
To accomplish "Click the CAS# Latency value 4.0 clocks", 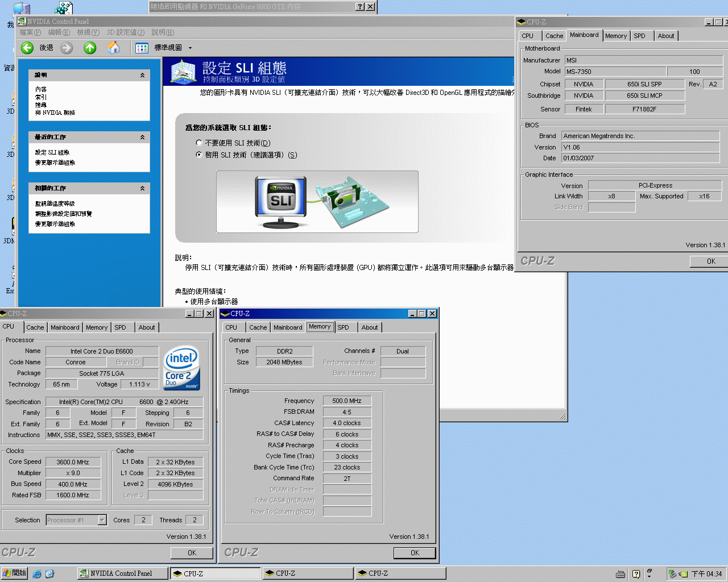I will click(347, 423).
